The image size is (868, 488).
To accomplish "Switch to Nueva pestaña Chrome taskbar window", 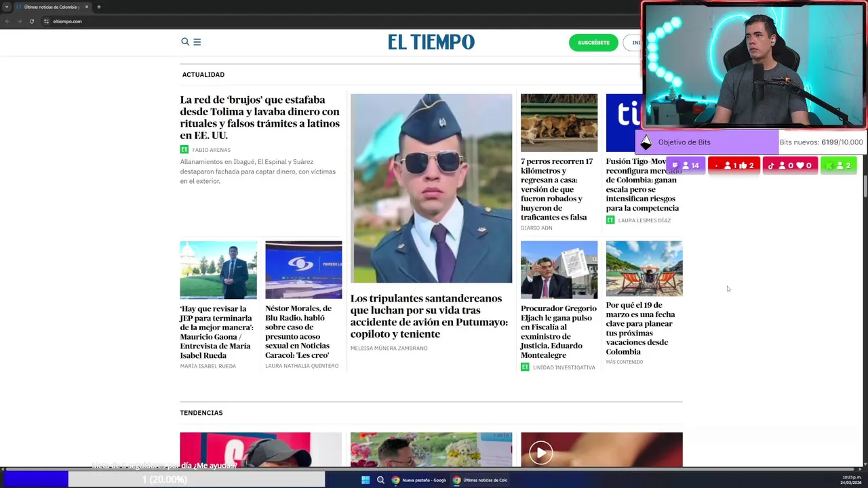I will pos(418,480).
